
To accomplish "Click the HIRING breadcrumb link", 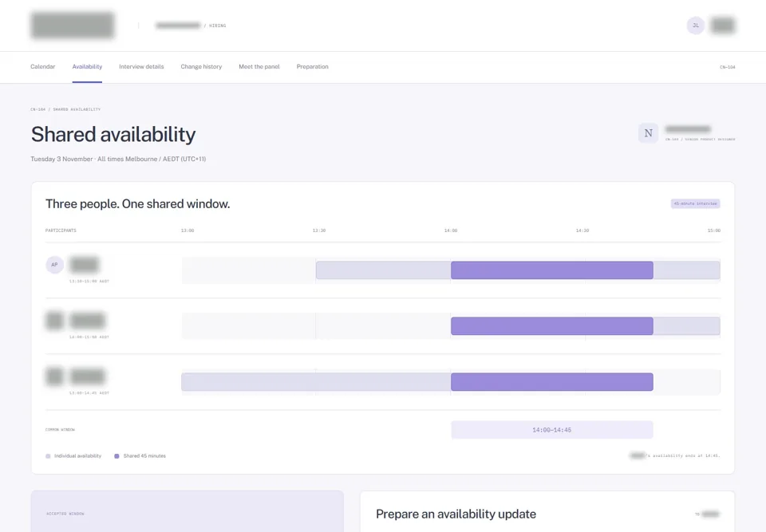I will 217,26.
